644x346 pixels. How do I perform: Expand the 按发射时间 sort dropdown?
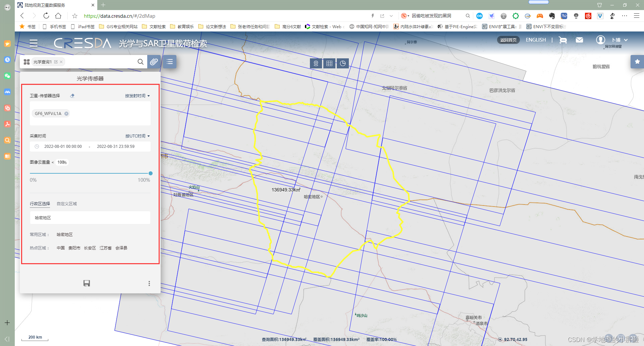pos(138,96)
